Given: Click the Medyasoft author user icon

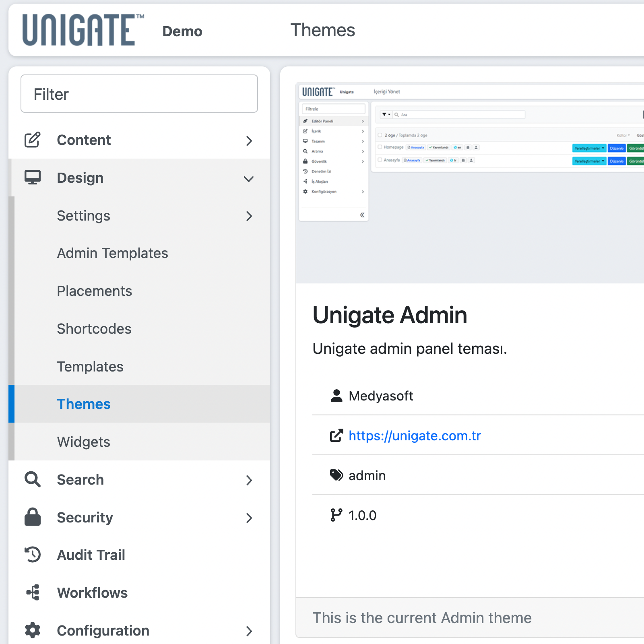Looking at the screenshot, I should [336, 396].
